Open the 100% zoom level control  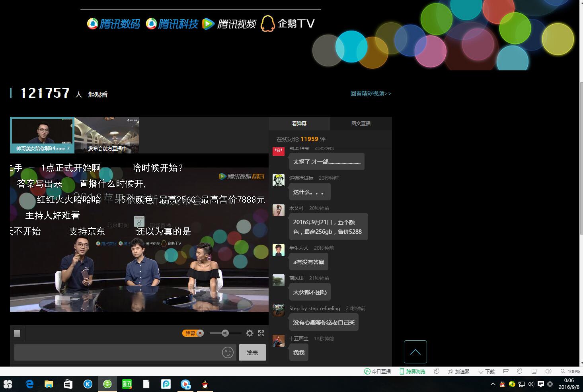[x=570, y=371]
